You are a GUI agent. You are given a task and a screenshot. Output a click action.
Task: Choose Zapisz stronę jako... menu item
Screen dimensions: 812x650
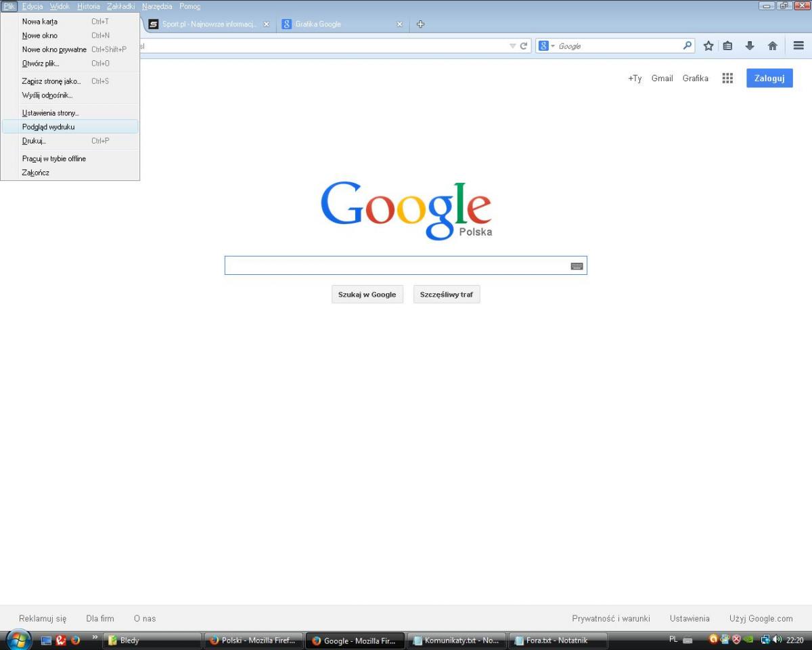(70, 81)
